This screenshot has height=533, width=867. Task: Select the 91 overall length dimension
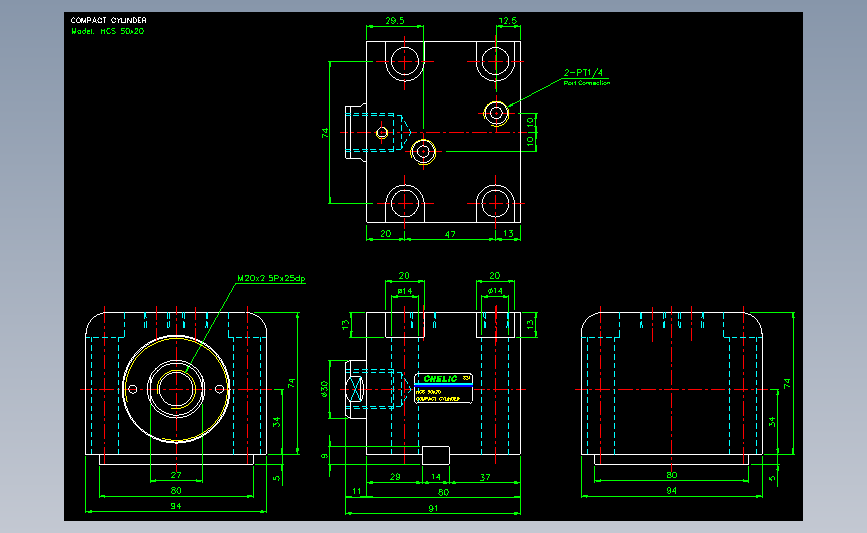click(433, 508)
